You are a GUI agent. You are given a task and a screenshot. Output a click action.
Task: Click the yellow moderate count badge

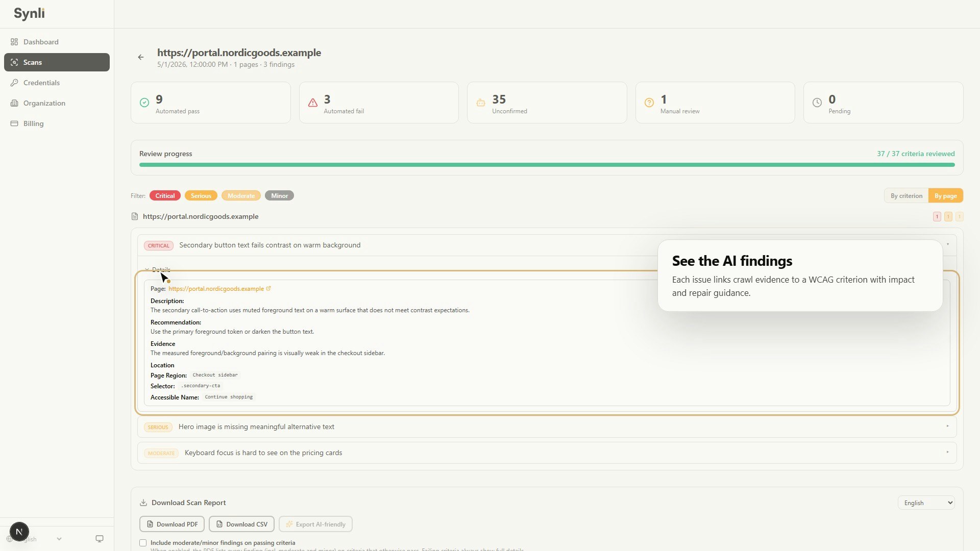tap(960, 216)
